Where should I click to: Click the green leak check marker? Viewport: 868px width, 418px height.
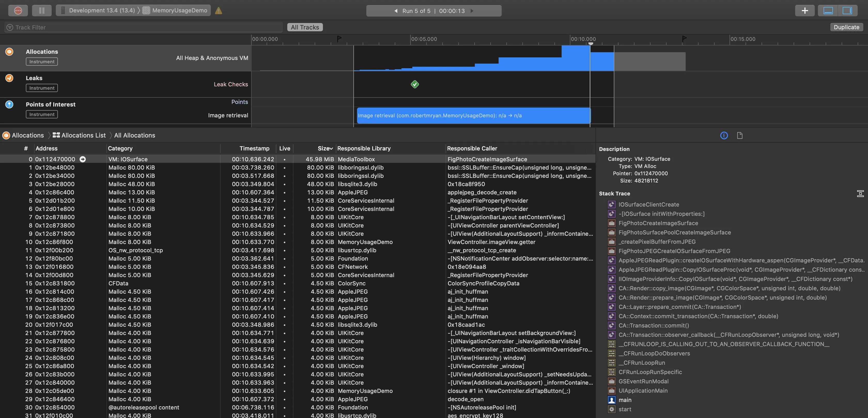pyautogui.click(x=415, y=84)
